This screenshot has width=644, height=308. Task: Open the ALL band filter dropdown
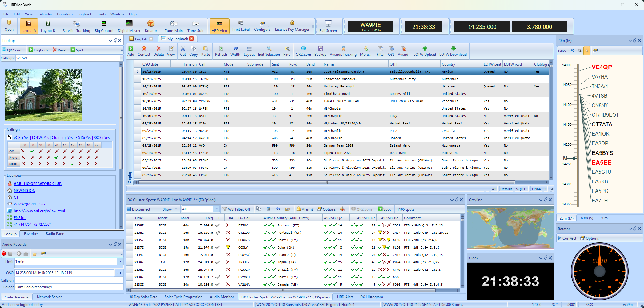216,209
